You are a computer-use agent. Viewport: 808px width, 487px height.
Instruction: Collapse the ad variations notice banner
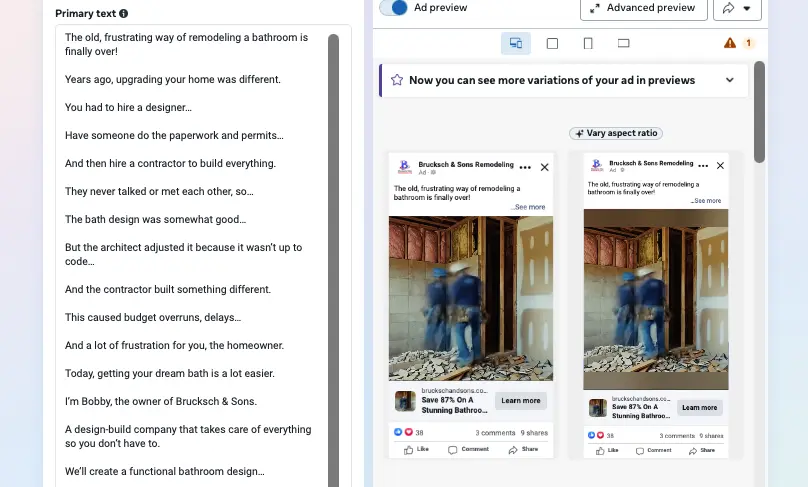coord(729,80)
